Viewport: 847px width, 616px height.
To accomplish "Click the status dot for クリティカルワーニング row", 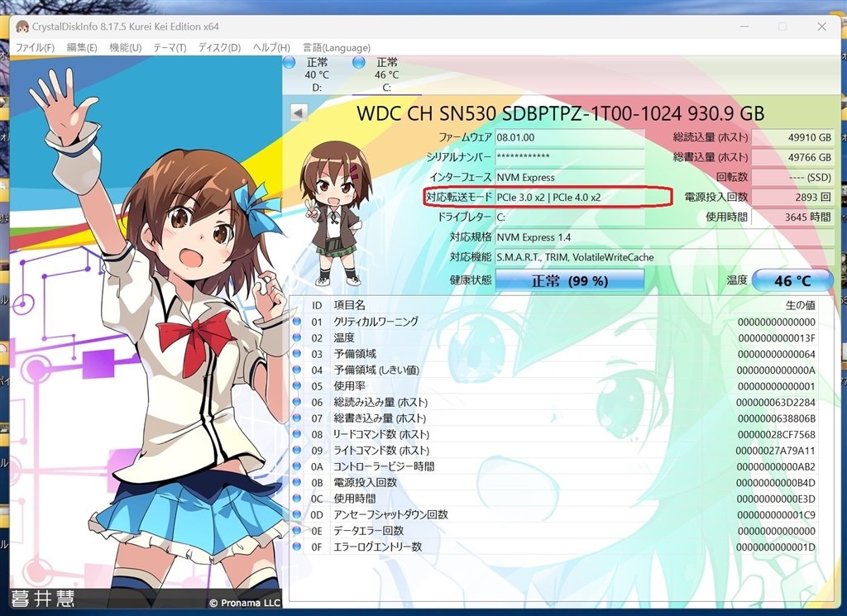I will click(297, 322).
